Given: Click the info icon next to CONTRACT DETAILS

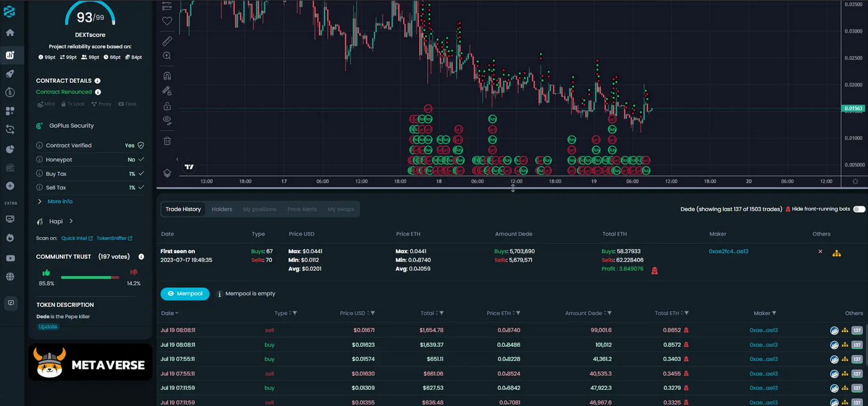Looking at the screenshot, I should [98, 81].
